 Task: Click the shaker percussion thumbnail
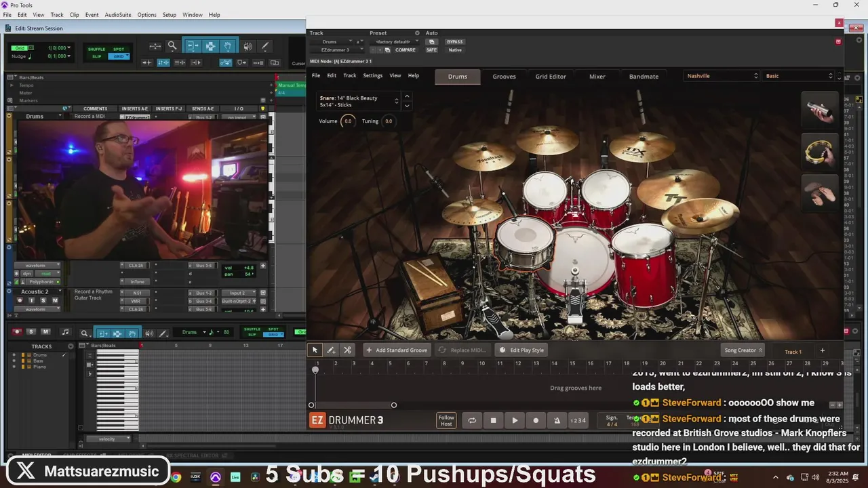click(821, 110)
